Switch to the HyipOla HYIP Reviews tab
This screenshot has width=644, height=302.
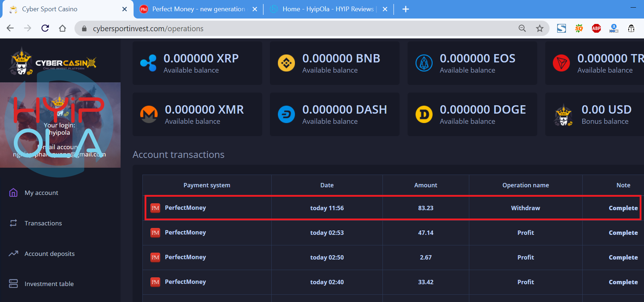coord(329,9)
